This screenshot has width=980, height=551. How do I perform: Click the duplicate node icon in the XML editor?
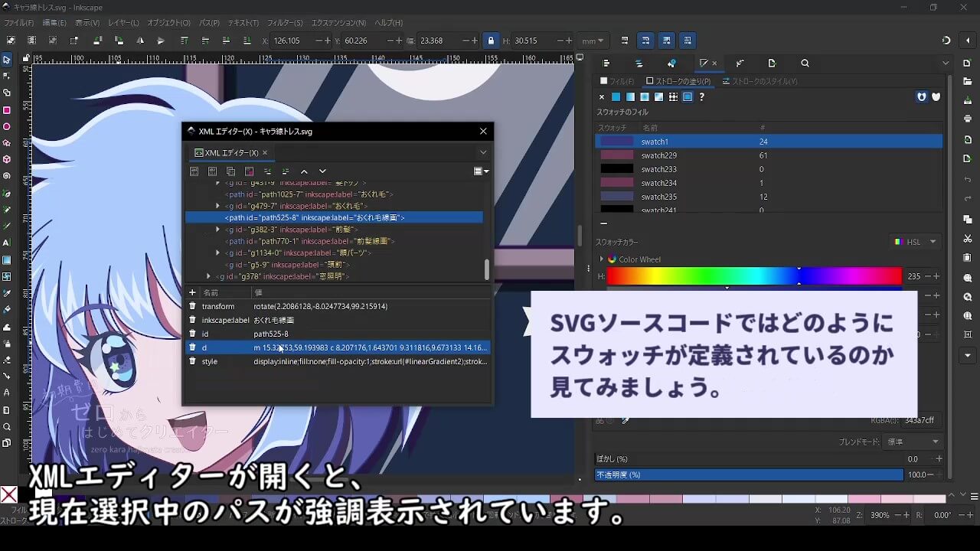(230, 171)
